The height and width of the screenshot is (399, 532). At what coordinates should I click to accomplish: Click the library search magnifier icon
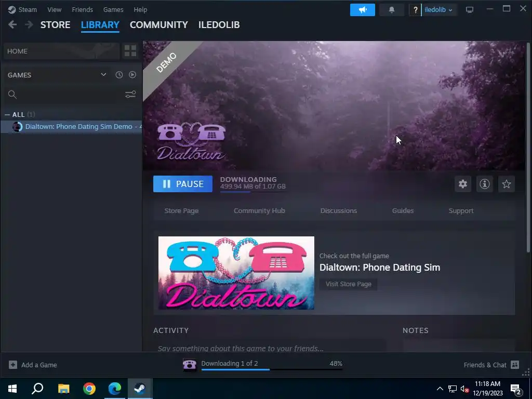pos(12,95)
